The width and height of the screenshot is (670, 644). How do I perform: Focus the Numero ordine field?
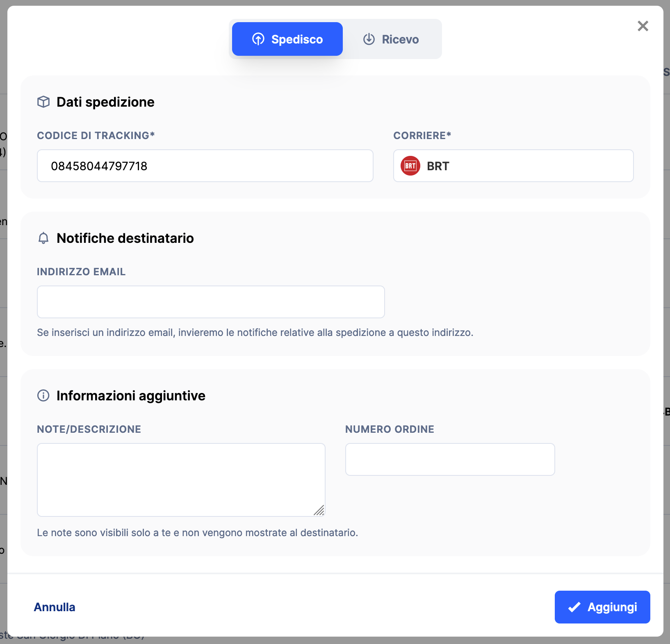click(450, 459)
